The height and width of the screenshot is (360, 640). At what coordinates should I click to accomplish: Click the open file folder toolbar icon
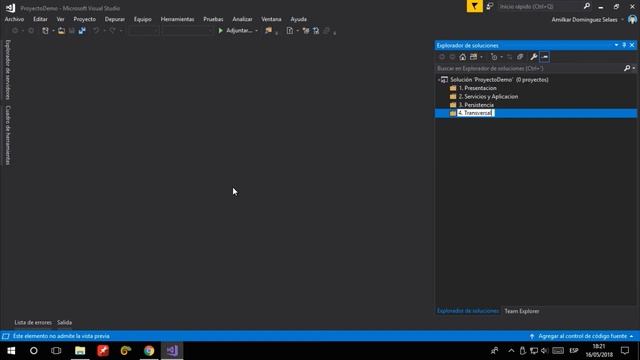click(x=61, y=31)
